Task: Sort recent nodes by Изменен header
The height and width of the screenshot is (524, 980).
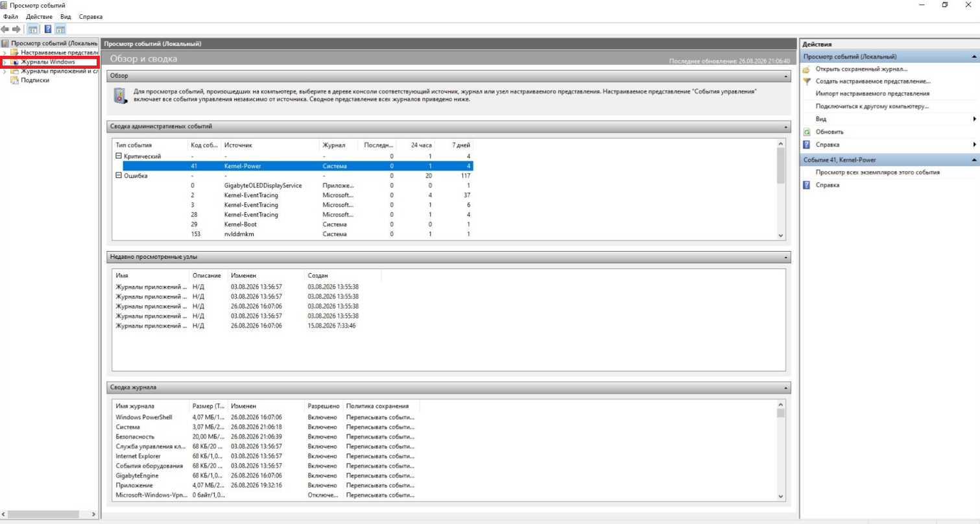Action: tap(266, 276)
